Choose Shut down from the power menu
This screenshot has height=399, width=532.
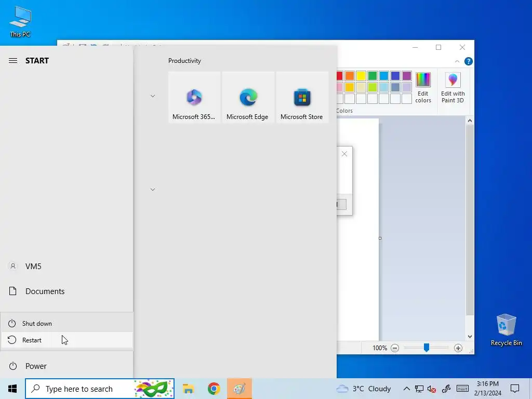tap(66, 323)
